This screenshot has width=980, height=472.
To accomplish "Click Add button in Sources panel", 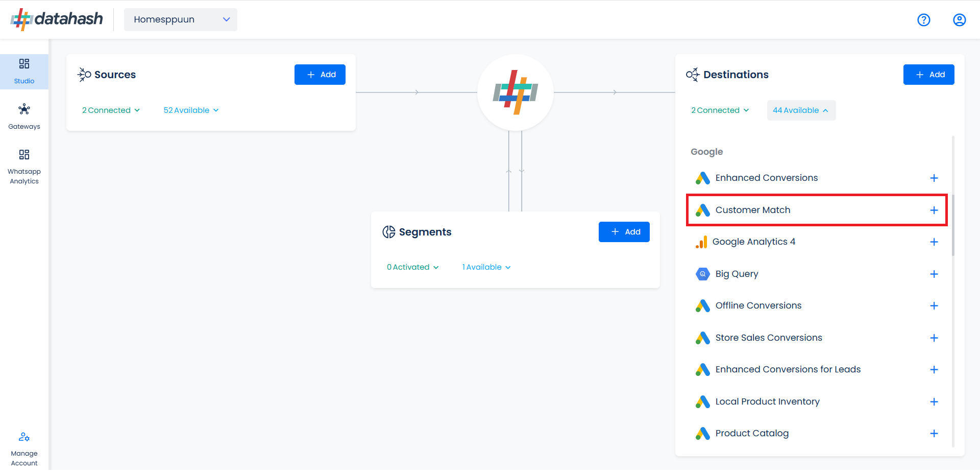I will point(320,75).
